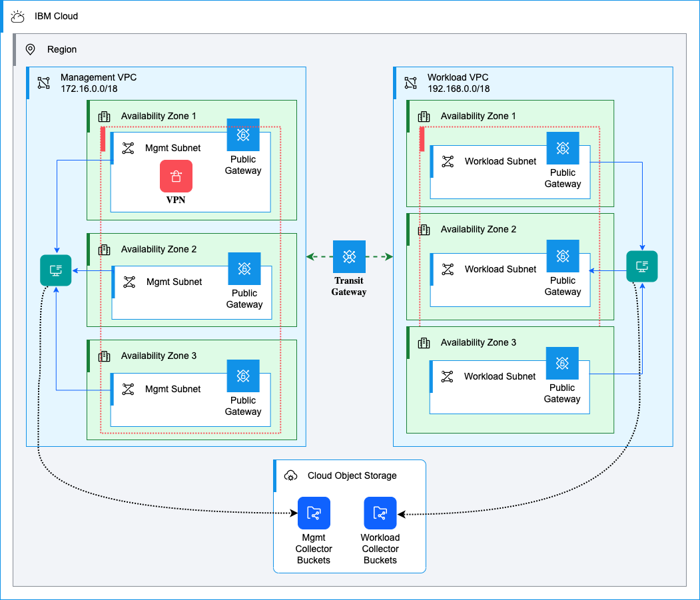The image size is (700, 600).
Task: Click the 'Workload VPC' label
Action: pyautogui.click(x=458, y=77)
